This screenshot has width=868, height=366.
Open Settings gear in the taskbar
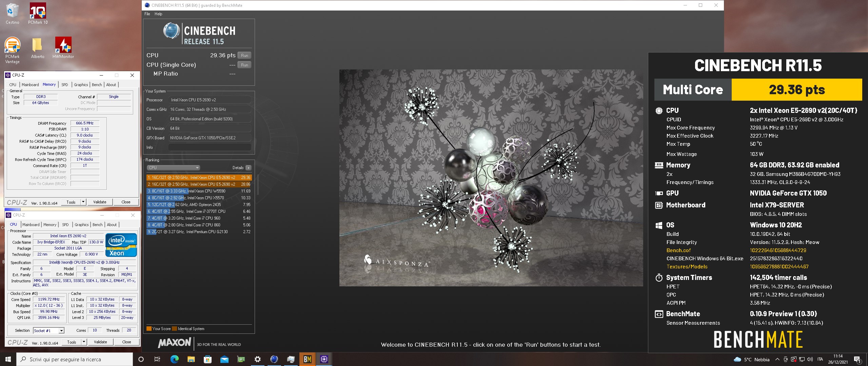point(257,359)
